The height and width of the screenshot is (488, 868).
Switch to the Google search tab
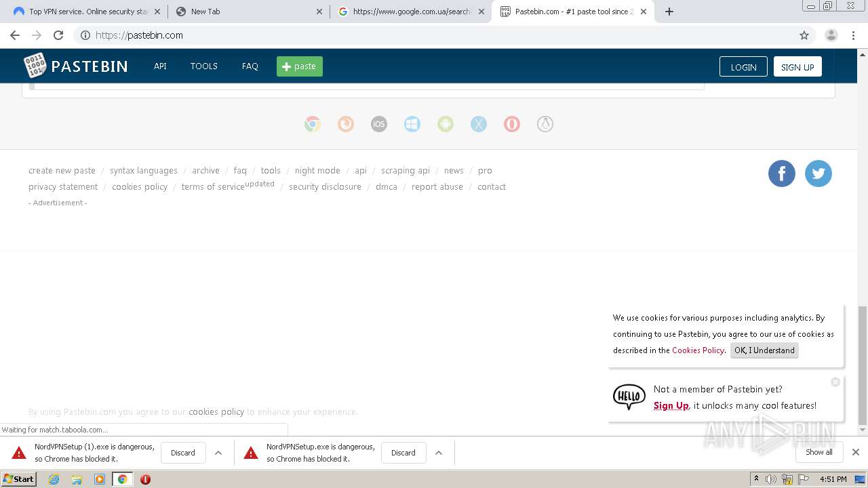(x=411, y=12)
